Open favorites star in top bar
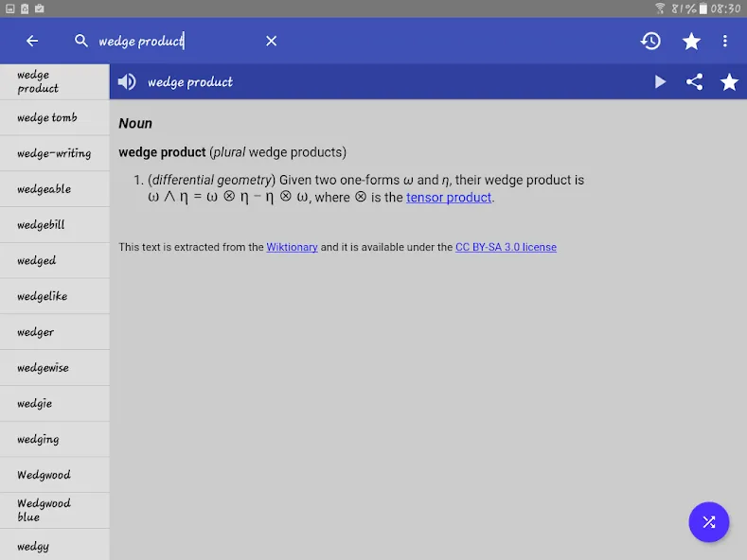The height and width of the screenshot is (560, 747). 691,41
